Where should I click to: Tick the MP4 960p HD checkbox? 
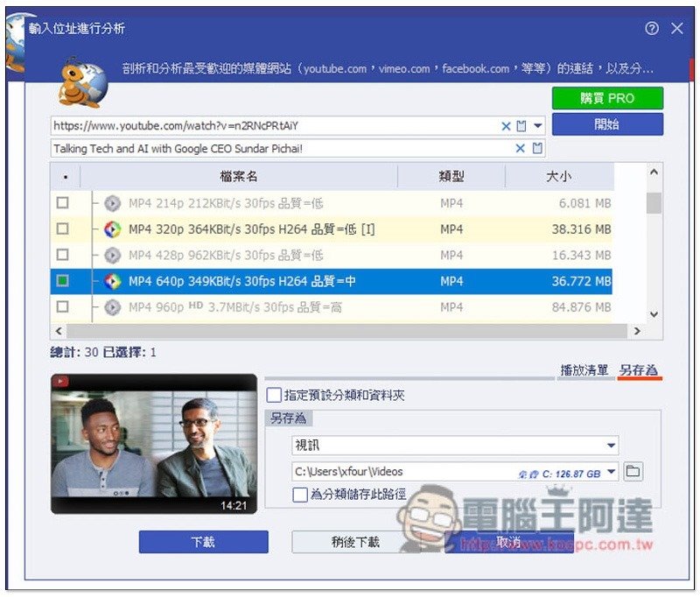coord(62,306)
